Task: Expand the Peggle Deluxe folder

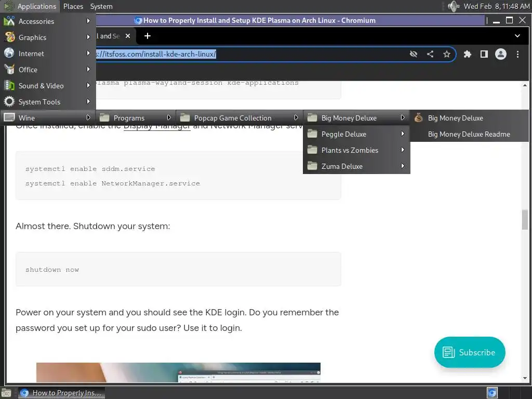Action: pyautogui.click(x=356, y=134)
